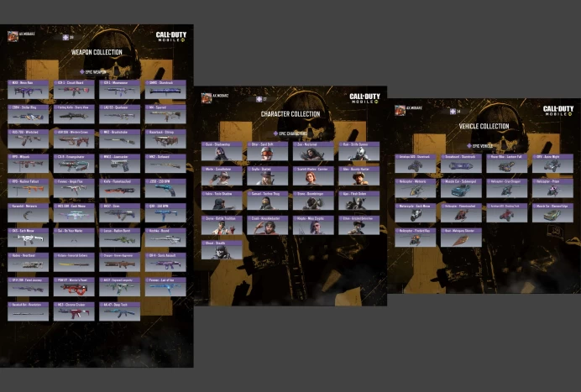Viewport: 581px width, 392px height.
Task: Click the Vehicle Collection title
Action: coord(484,127)
